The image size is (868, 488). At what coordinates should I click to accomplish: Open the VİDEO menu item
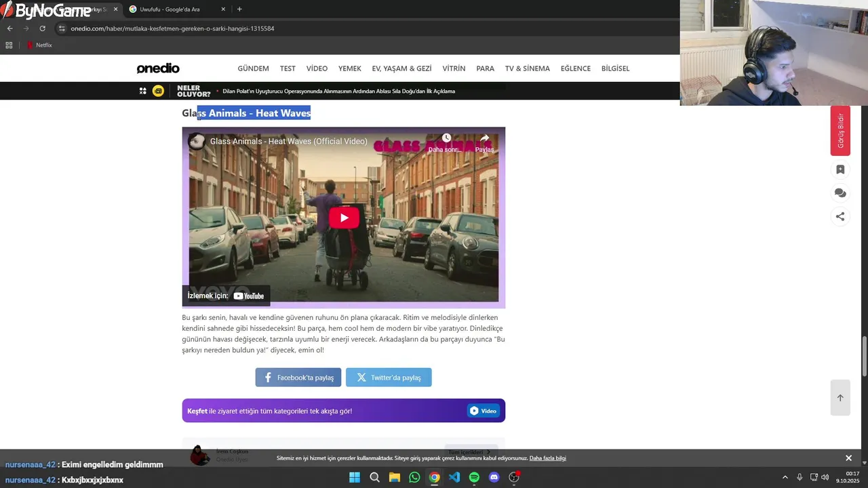pos(317,68)
